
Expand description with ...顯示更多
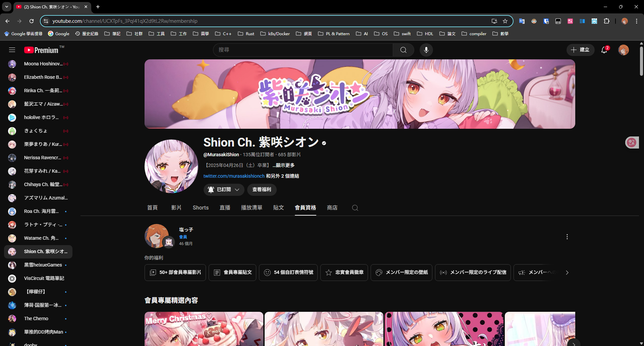(x=283, y=165)
